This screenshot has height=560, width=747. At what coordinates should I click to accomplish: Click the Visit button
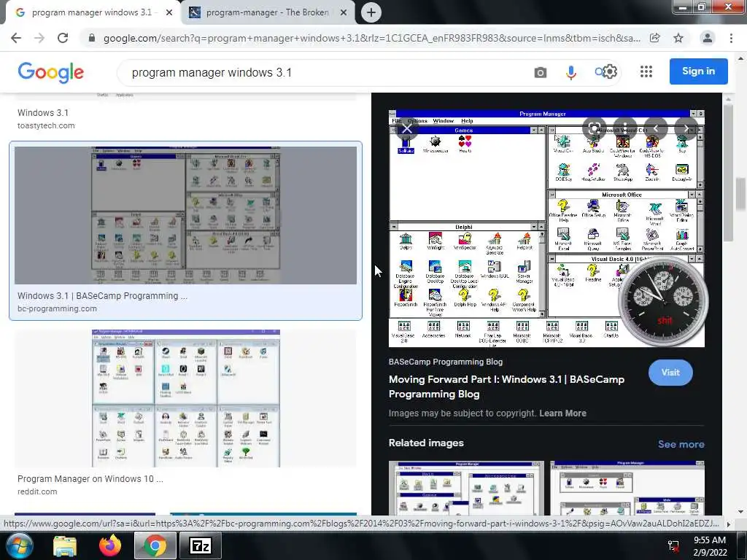(x=670, y=373)
